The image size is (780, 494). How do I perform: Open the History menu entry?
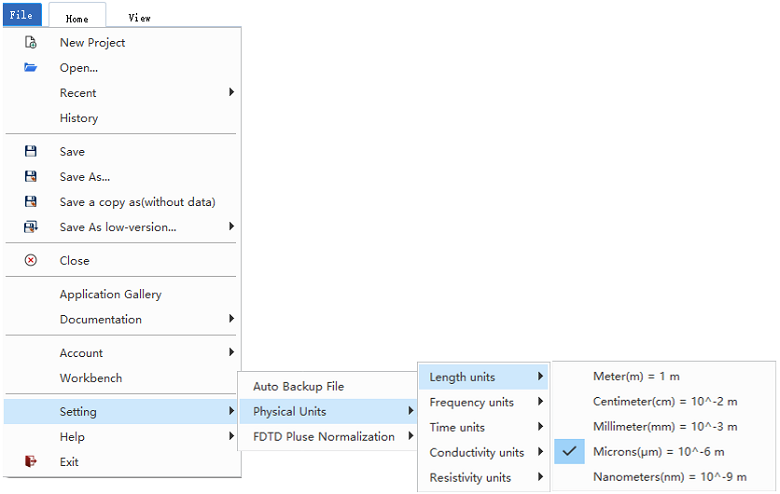click(x=122, y=118)
